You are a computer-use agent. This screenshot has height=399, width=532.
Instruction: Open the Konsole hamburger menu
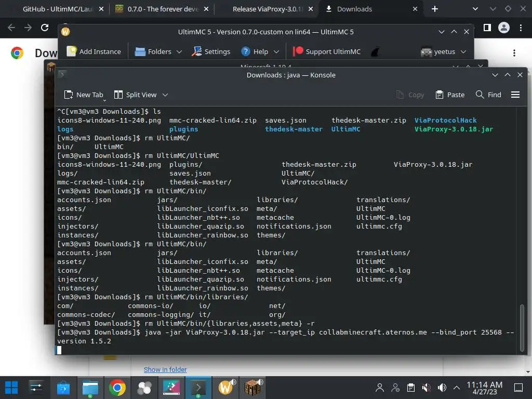pos(515,95)
